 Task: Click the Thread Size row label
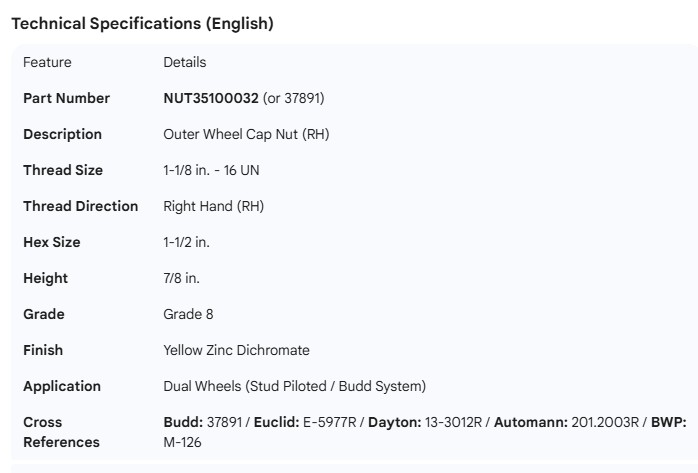point(63,170)
